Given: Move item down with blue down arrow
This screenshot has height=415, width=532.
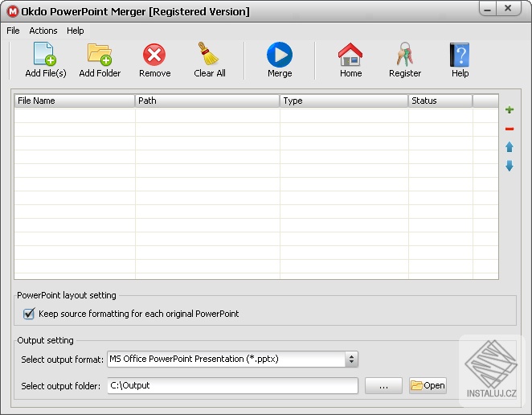Looking at the screenshot, I should coord(509,166).
